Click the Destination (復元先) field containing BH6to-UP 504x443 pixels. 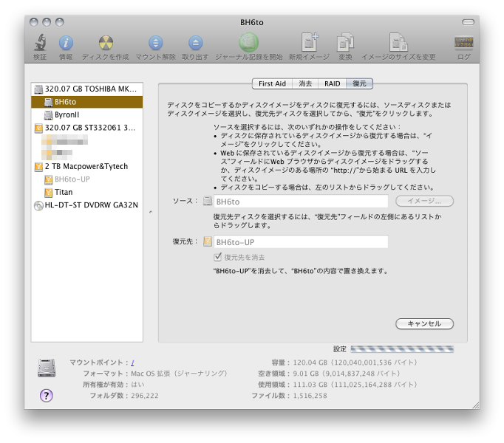[301, 242]
